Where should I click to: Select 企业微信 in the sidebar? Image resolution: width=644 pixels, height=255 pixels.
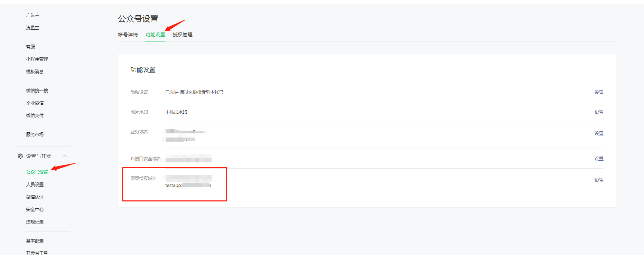(x=35, y=103)
